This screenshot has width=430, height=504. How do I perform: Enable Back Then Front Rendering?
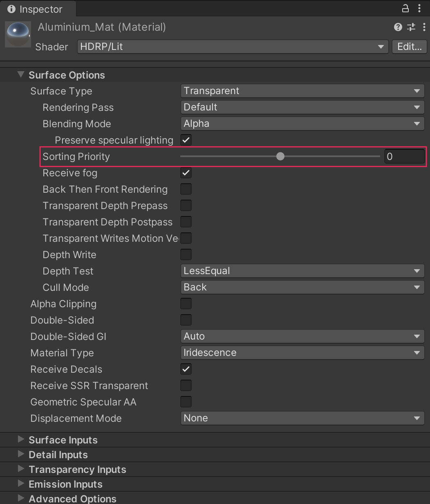coord(186,189)
